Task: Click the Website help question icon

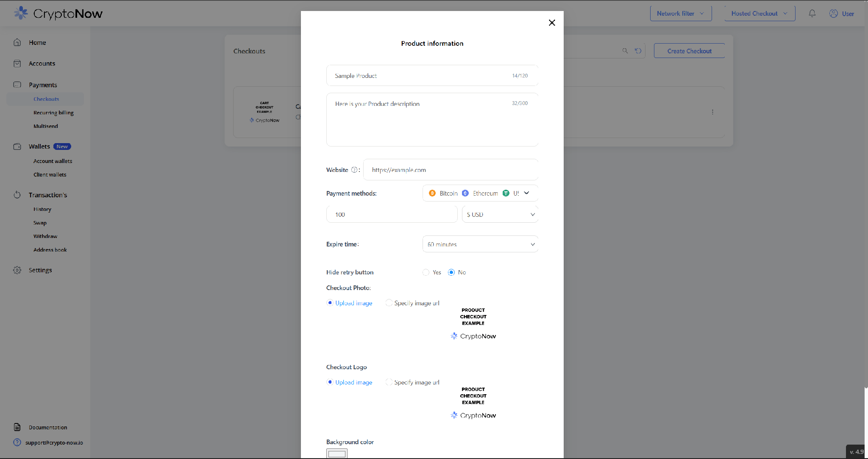Action: [x=354, y=170]
